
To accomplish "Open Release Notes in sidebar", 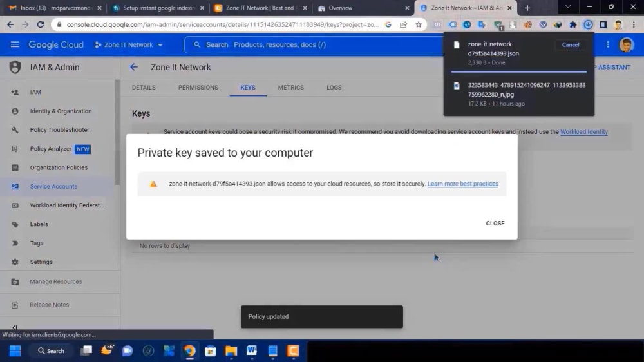I will pos(50,305).
